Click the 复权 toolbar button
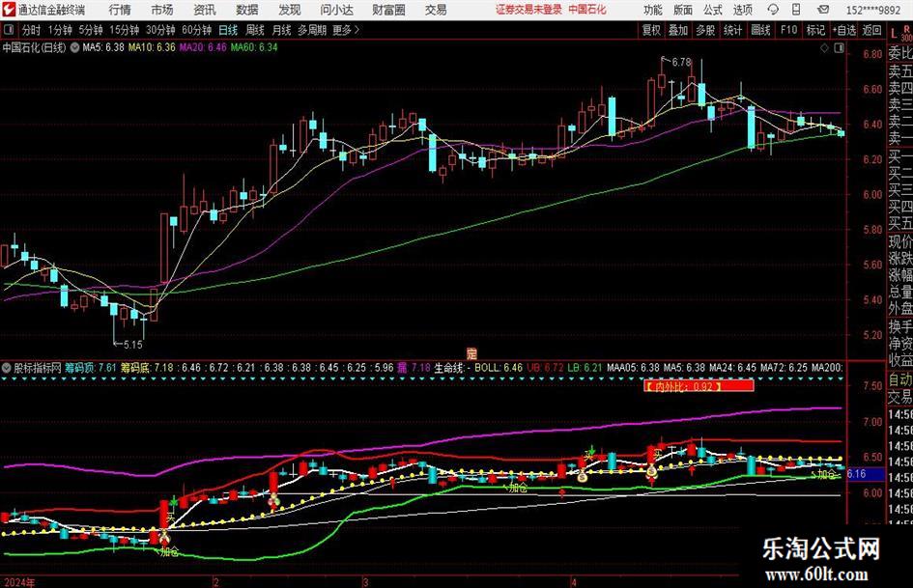This screenshot has width=913, height=588. 651,30
